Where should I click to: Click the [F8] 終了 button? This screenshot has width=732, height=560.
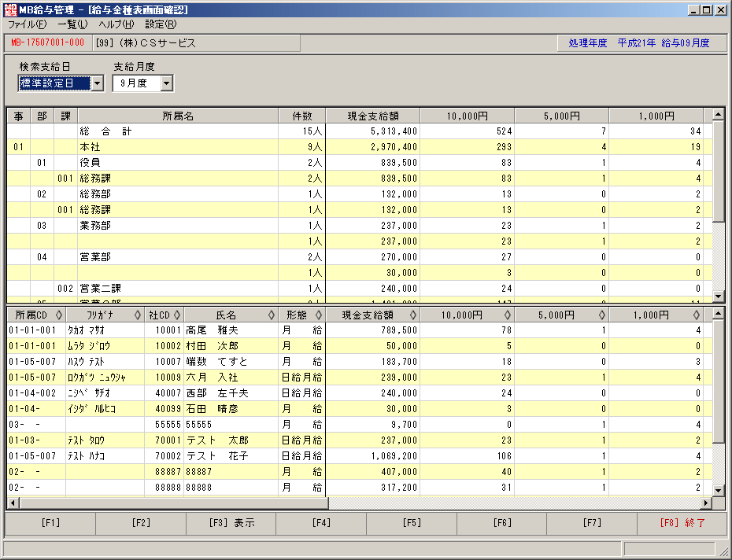[682, 523]
